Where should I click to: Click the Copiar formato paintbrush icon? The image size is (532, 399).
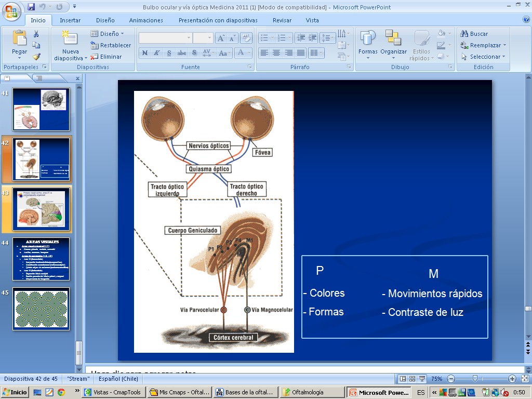pyautogui.click(x=36, y=57)
